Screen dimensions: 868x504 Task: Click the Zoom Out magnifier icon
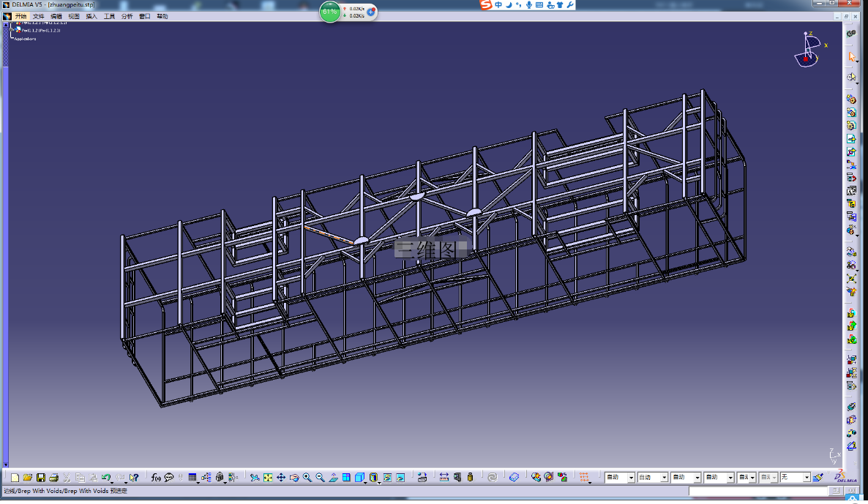tap(321, 478)
